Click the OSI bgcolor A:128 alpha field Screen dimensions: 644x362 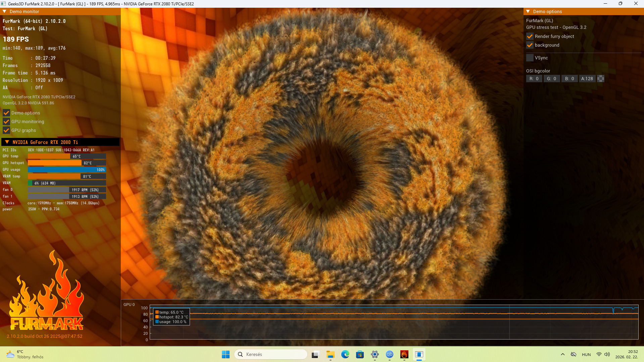tap(587, 79)
